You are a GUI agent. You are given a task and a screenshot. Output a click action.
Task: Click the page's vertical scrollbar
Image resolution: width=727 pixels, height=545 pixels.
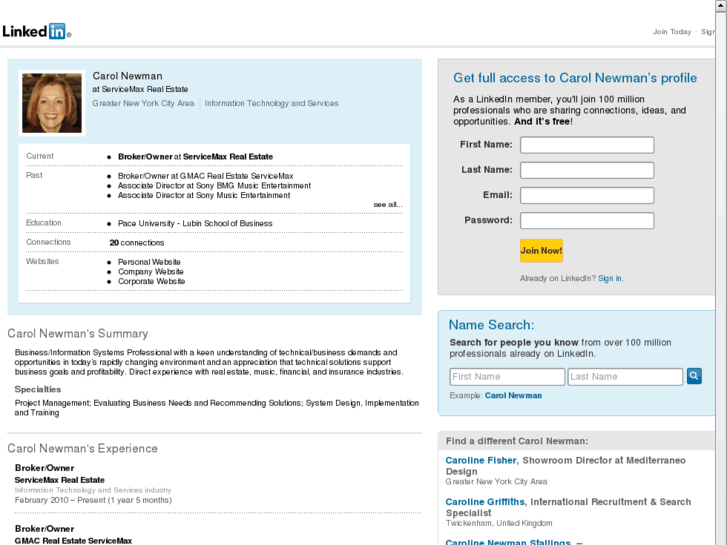tap(721, 272)
